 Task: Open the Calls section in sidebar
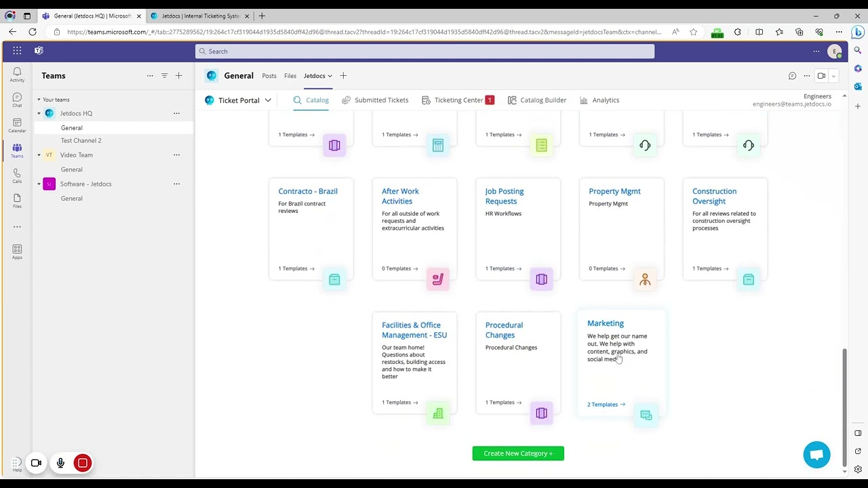click(17, 176)
